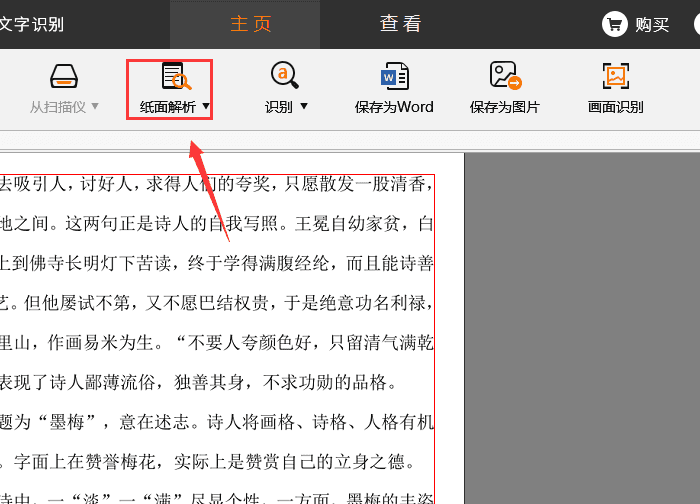
Task: Open the 纸面解析 dropdown arrow
Action: 206,106
